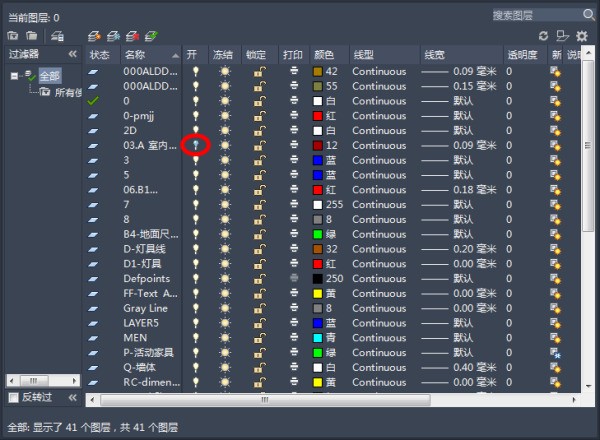Collapse the 全部 filter tree node
The height and width of the screenshot is (440, 600).
[14, 76]
